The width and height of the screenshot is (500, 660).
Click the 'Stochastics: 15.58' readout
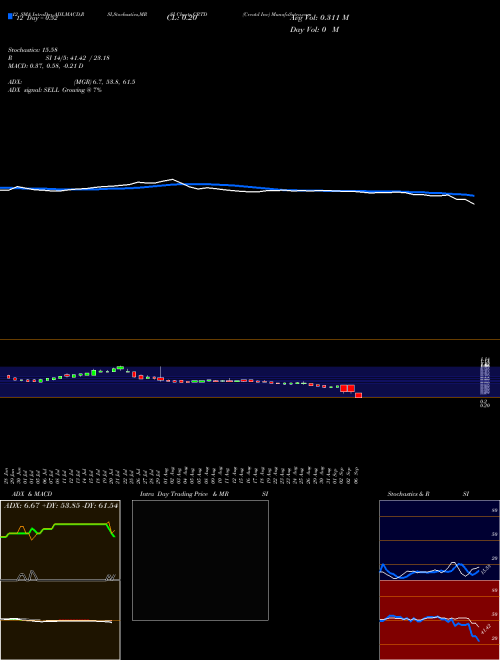33,50
